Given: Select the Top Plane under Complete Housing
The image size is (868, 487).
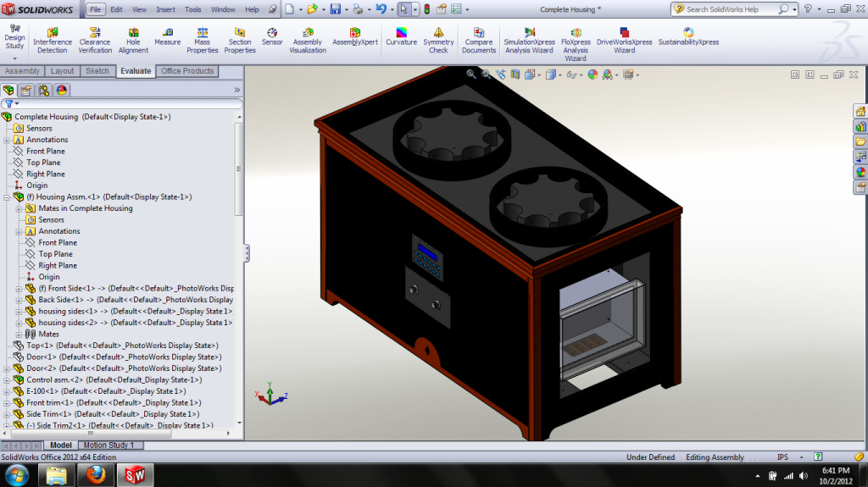Looking at the screenshot, I should tap(43, 163).
